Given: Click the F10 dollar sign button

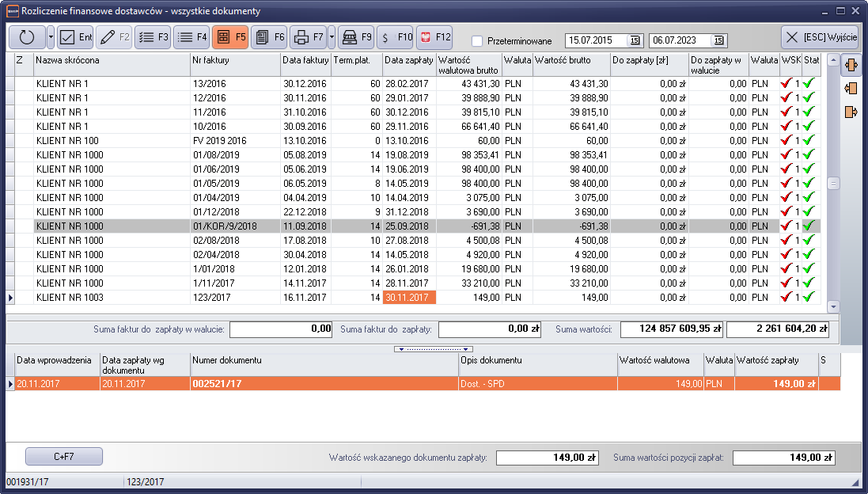Looking at the screenshot, I should pos(395,37).
